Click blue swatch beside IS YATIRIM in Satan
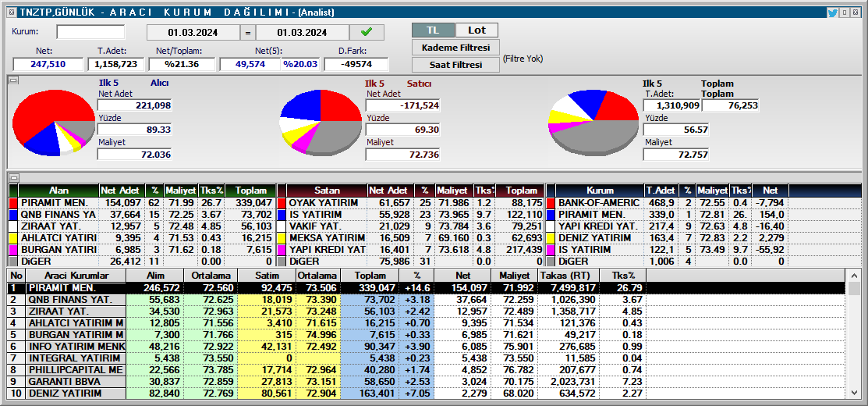The height and width of the screenshot is (406, 868). click(x=282, y=215)
